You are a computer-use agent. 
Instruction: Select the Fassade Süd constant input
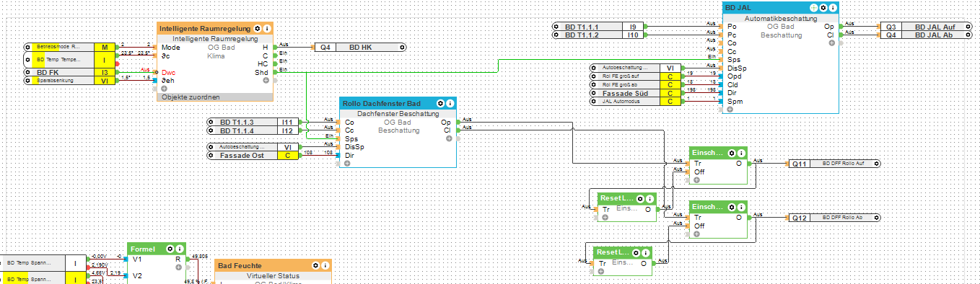pos(635,93)
